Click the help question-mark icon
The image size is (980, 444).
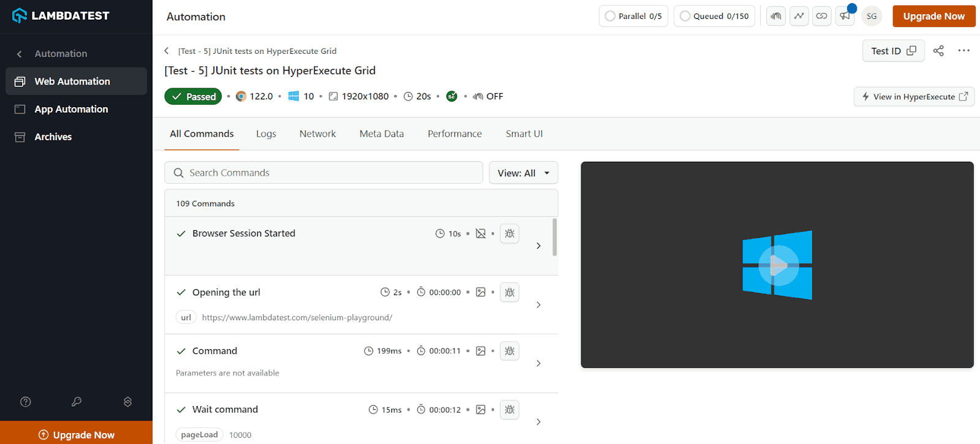pyautogui.click(x=26, y=402)
